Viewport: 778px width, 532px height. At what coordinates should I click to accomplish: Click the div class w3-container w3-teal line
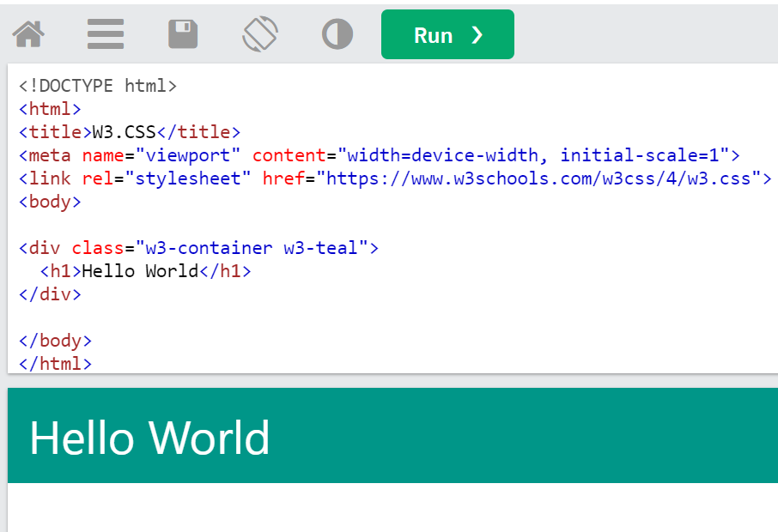click(x=198, y=248)
